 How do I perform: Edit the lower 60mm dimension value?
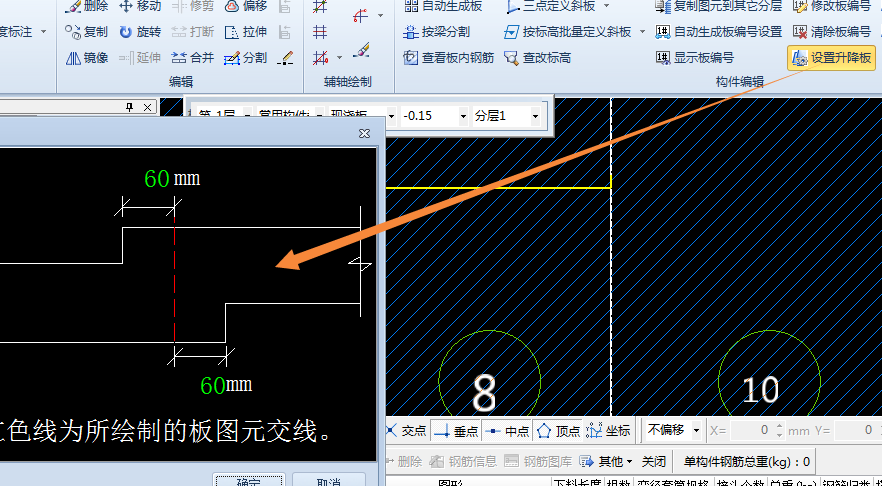click(213, 385)
